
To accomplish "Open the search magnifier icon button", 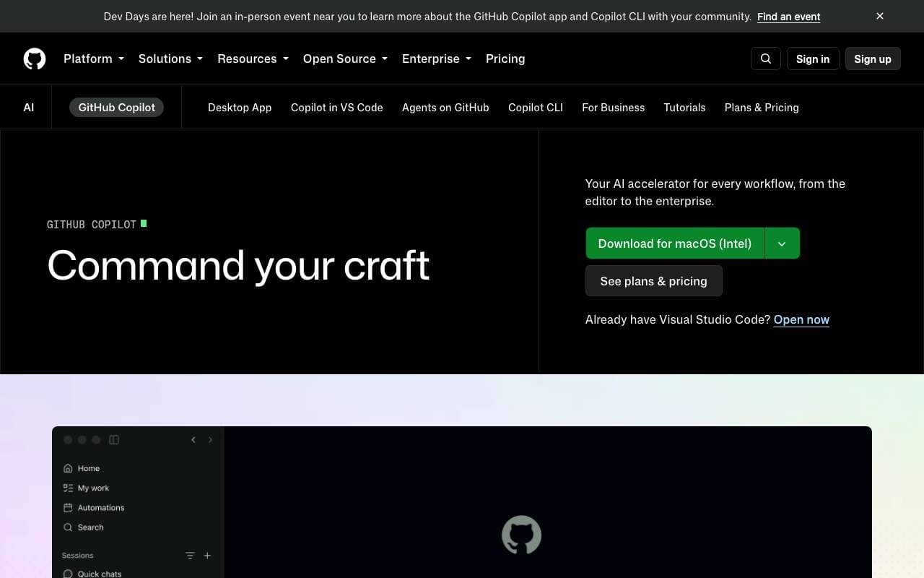I will (766, 59).
